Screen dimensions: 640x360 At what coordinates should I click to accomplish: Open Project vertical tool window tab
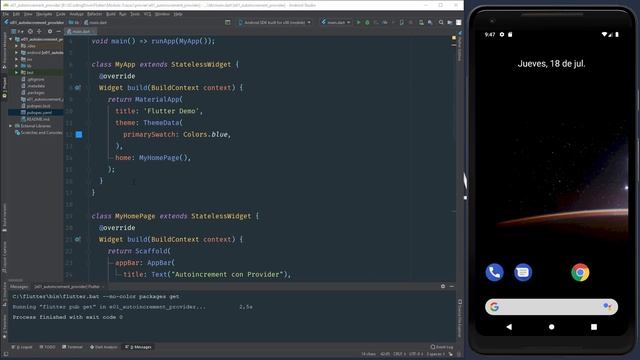pos(4,87)
